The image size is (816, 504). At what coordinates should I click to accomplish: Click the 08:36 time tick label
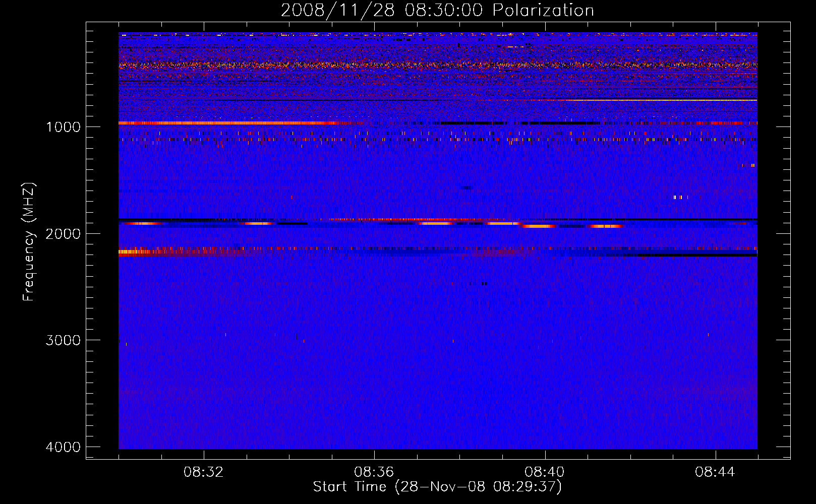374,472
